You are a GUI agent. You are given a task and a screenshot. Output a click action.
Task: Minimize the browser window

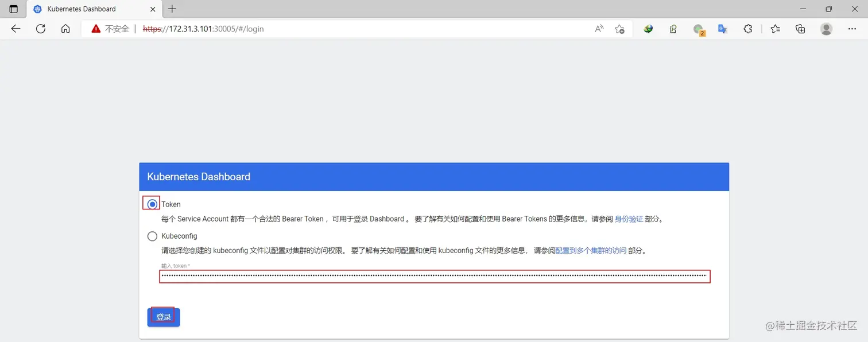(x=803, y=9)
